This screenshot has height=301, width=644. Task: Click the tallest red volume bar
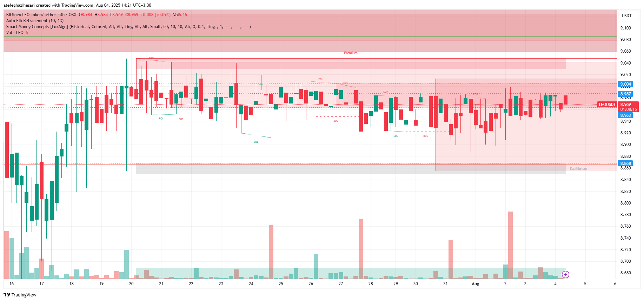[510, 245]
